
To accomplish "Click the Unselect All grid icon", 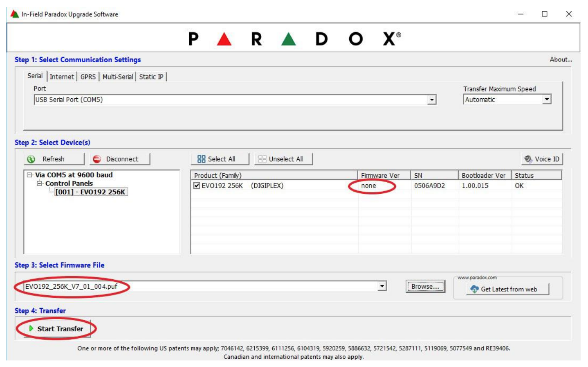I will (x=262, y=159).
